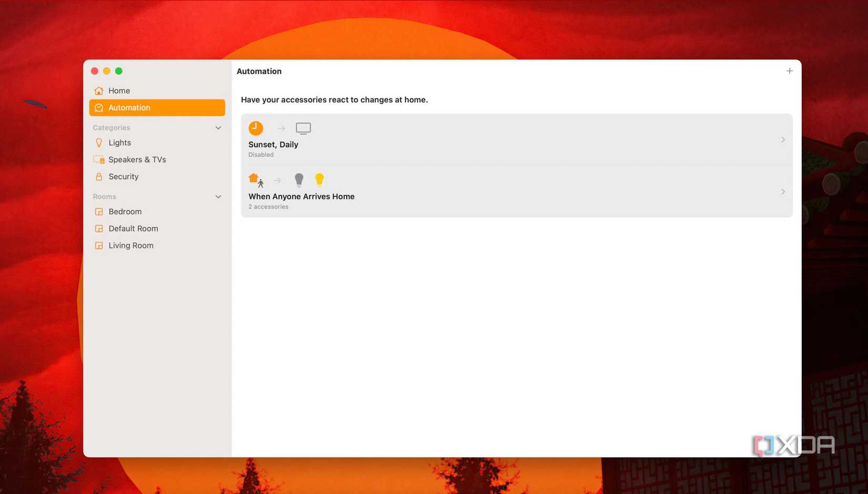Open the Bedroom room

(x=157, y=211)
